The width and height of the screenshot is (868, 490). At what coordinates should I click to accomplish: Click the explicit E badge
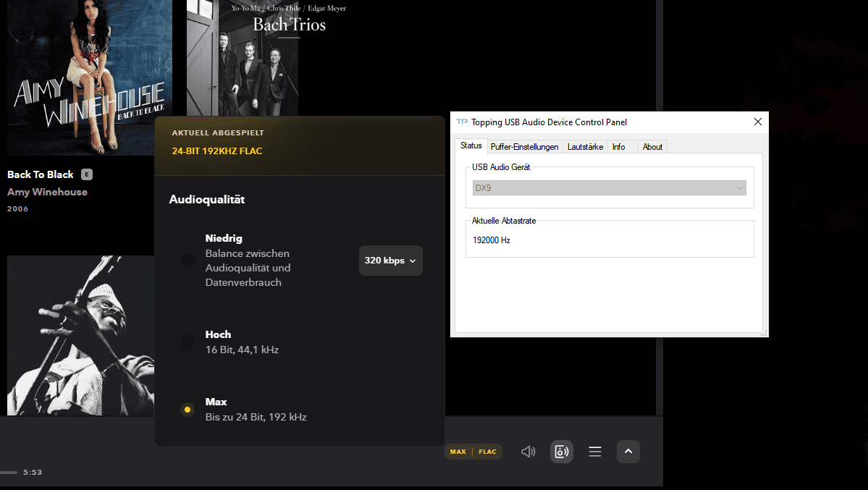pos(87,174)
